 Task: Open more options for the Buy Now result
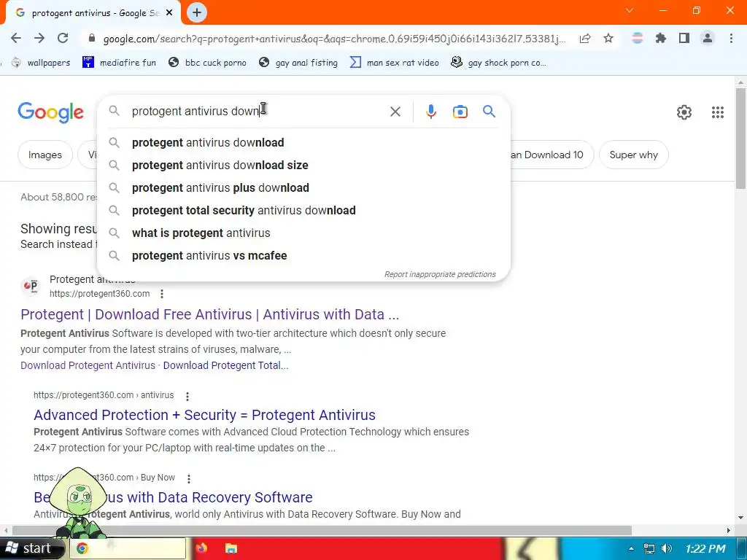189,478
